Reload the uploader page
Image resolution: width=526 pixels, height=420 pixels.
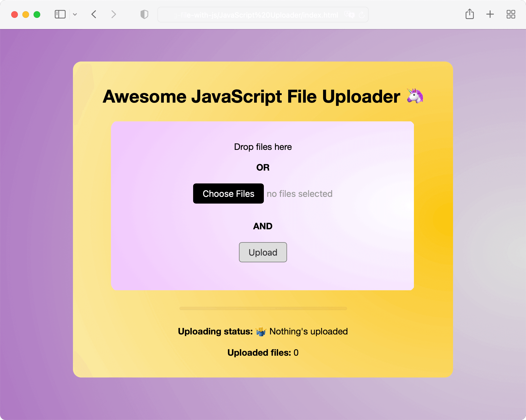tap(362, 15)
